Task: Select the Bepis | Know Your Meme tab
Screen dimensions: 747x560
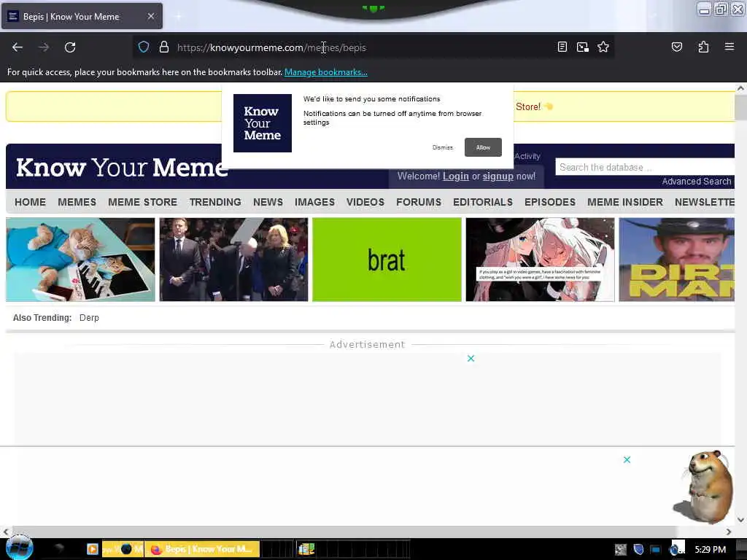Action: pyautogui.click(x=82, y=16)
